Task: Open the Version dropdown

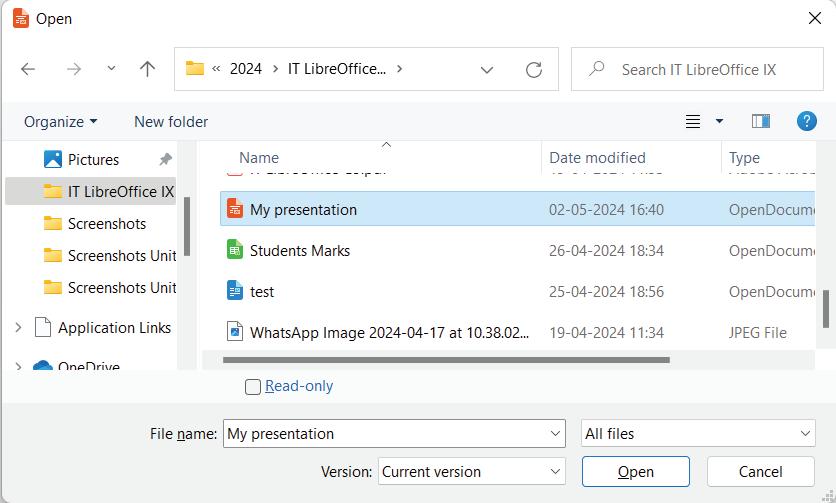Action: pos(471,472)
